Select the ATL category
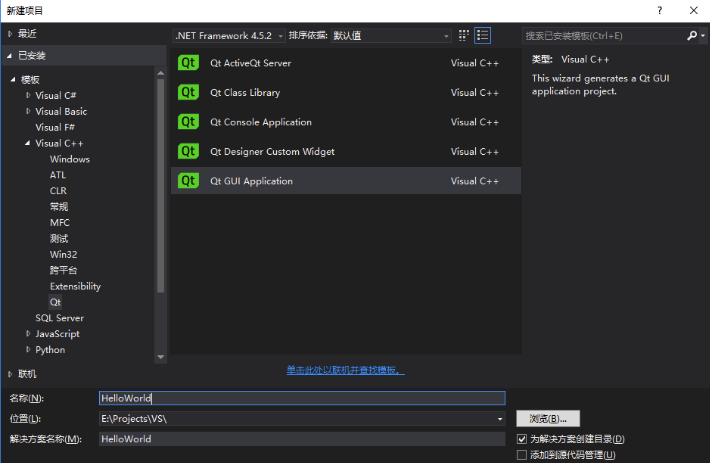Screen dimensions: 710x463 click(x=58, y=175)
